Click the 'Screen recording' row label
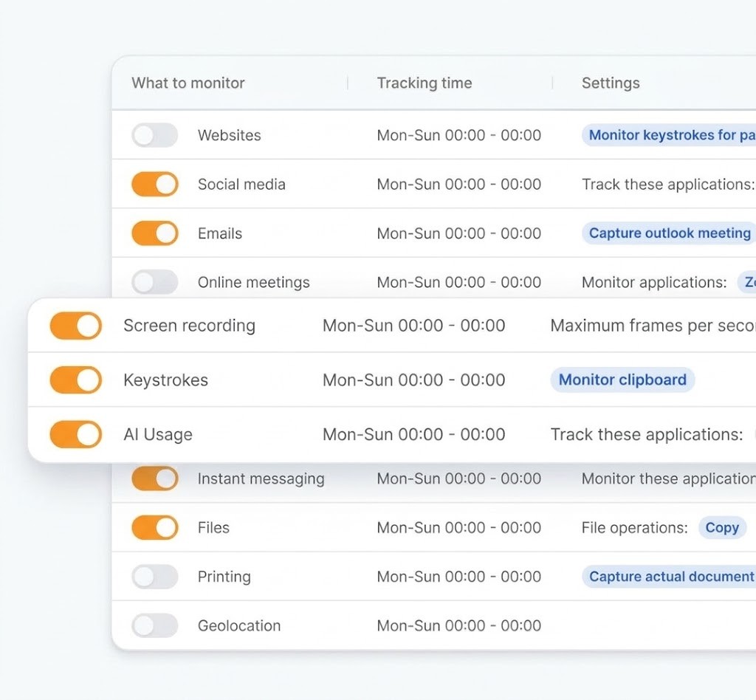The width and height of the screenshot is (756, 700). click(189, 326)
